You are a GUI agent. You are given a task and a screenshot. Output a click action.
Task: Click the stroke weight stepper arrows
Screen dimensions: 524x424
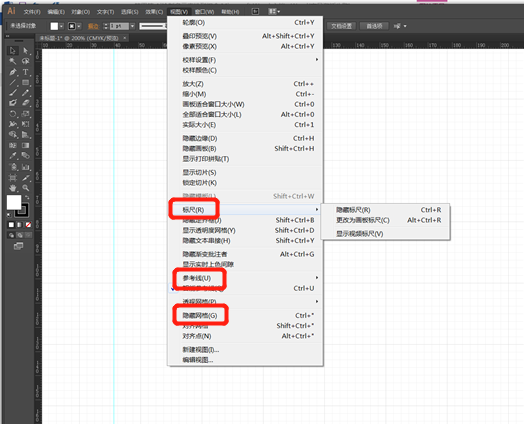tap(106, 26)
